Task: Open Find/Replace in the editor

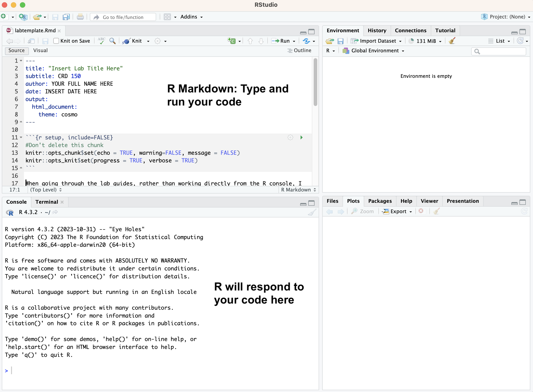Action: pos(112,41)
